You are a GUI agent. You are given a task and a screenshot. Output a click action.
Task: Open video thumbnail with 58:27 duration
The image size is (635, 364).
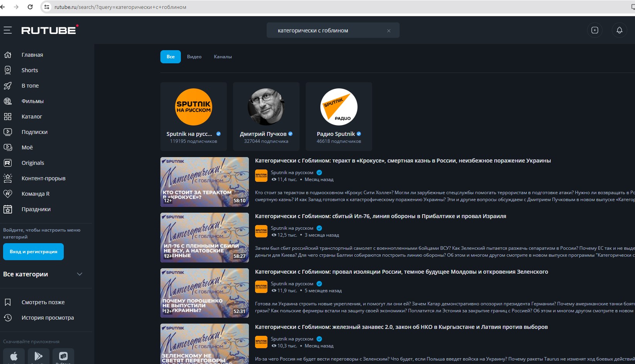point(204,237)
